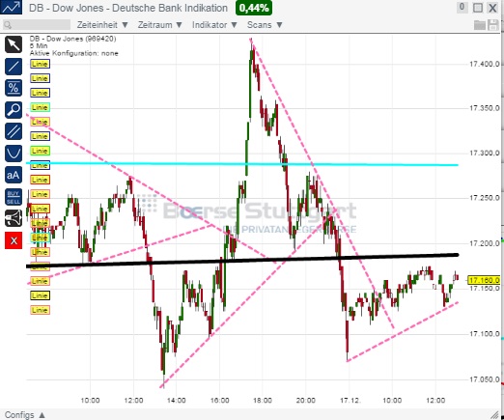Click the green 0,44% change badge
This screenshot has width=504, height=420.
tap(254, 8)
